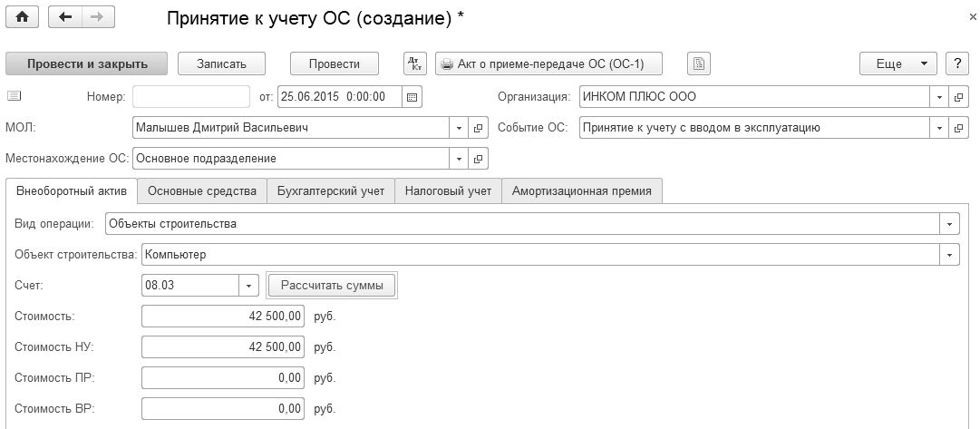This screenshot has height=429, width=980.
Task: Click the Стоимость ПР amount field
Action: pos(223,378)
